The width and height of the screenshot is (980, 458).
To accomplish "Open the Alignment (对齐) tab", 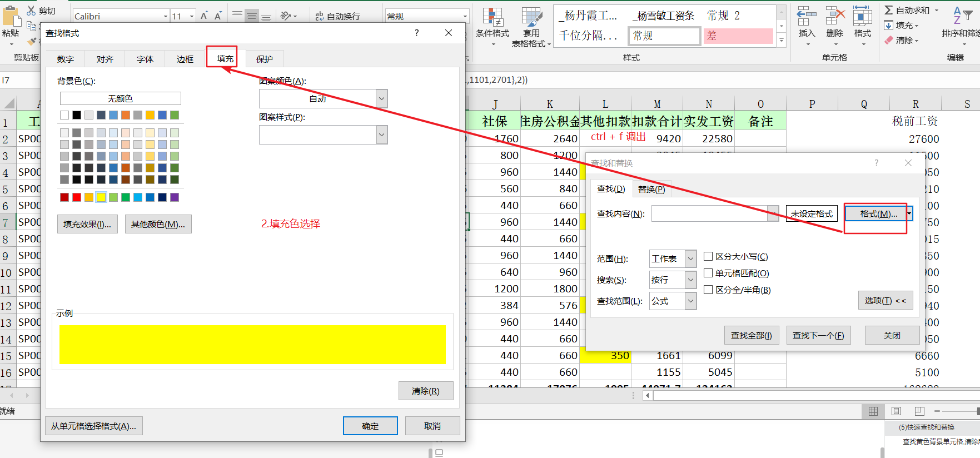I will point(105,59).
